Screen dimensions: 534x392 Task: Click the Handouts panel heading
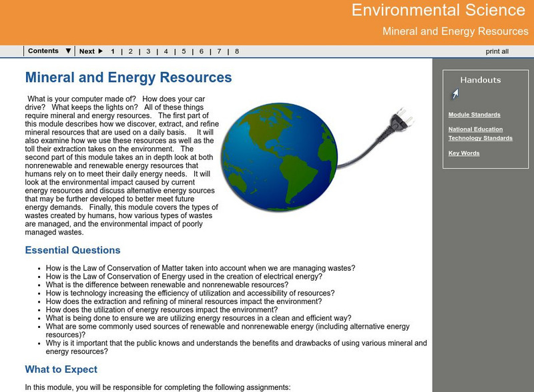(480, 80)
